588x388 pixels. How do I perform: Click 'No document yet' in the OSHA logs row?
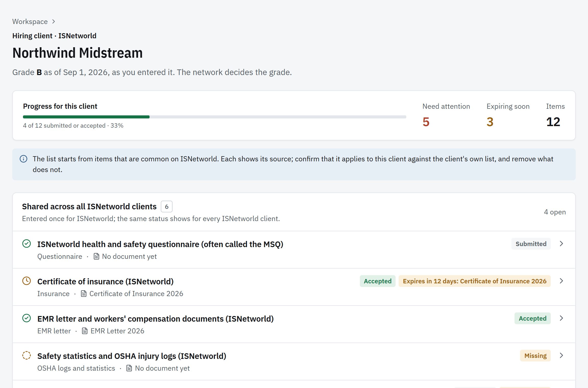(x=162, y=368)
